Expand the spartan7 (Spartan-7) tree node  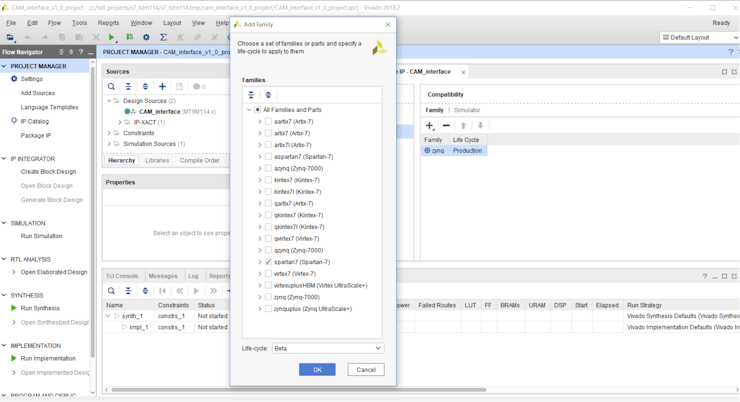coord(260,262)
